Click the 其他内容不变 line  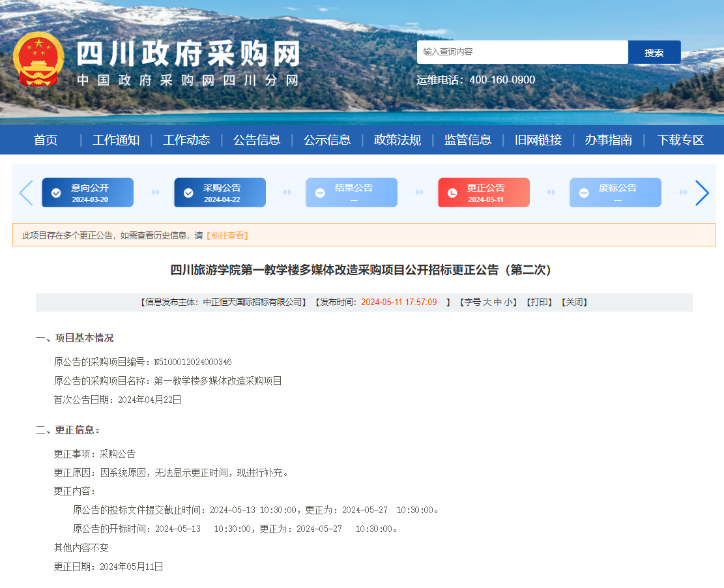coord(81,548)
